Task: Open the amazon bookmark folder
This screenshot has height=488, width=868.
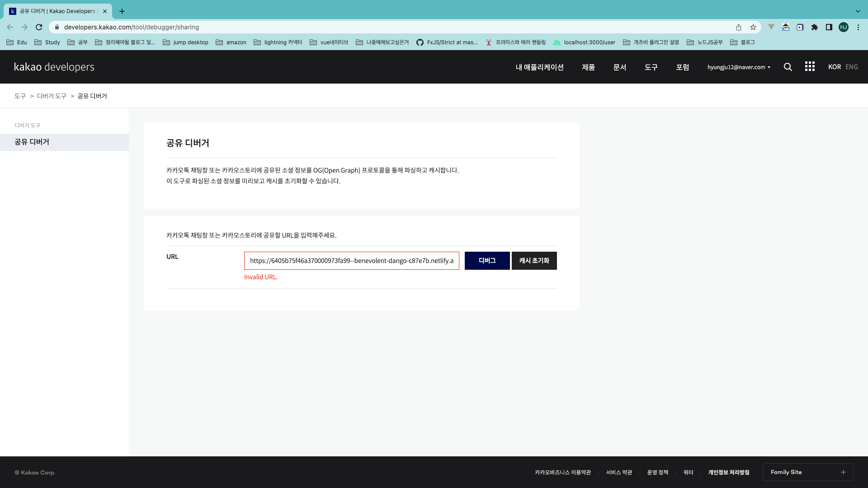Action: click(231, 42)
